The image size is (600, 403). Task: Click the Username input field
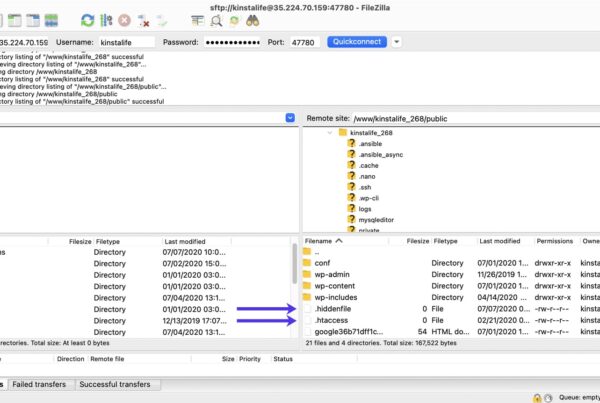(x=127, y=43)
